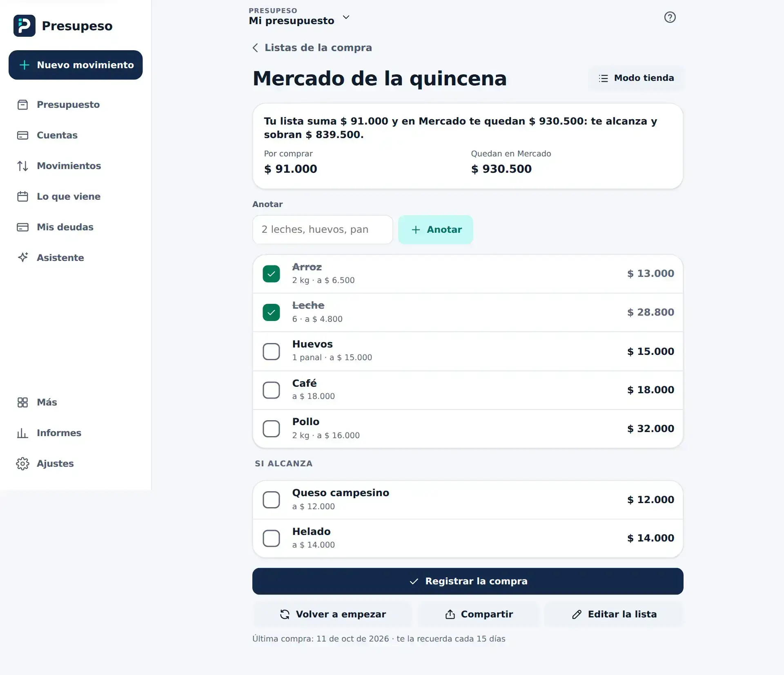Click the Pollo total $ 32.000
This screenshot has width=784, height=675.
pyautogui.click(x=650, y=429)
